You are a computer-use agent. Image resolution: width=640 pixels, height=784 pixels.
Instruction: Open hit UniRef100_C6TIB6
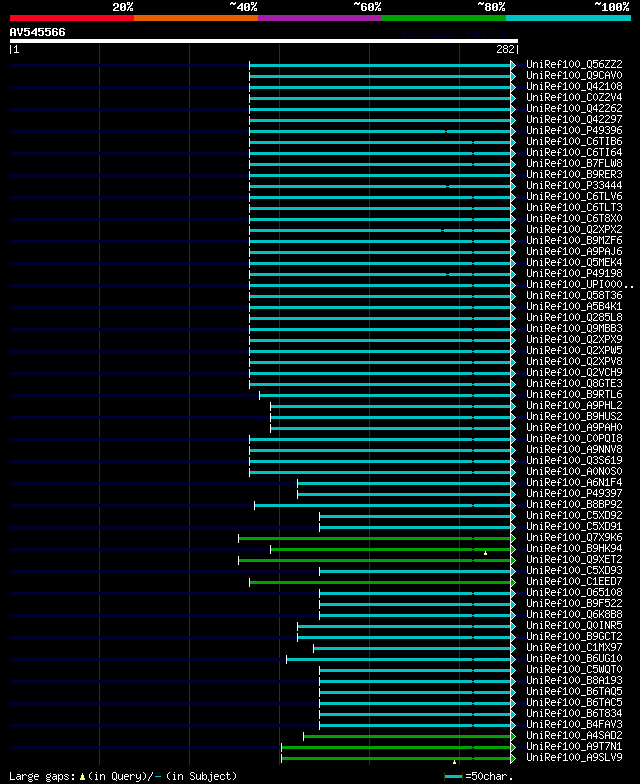tap(574, 142)
